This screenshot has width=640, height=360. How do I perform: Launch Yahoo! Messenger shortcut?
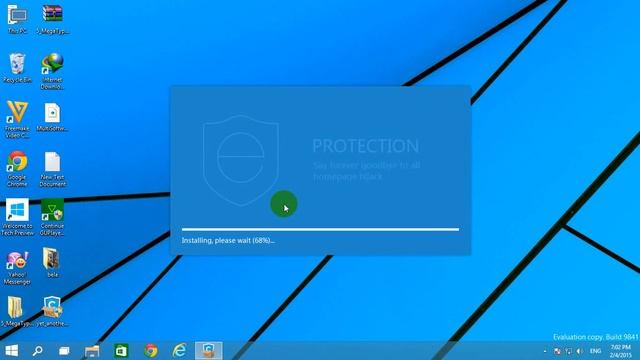17,267
